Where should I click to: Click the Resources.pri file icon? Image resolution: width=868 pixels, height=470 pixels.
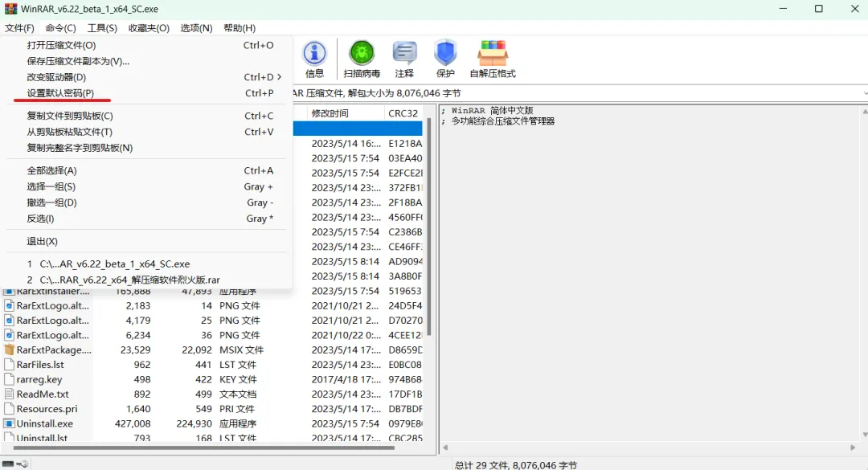click(x=9, y=409)
